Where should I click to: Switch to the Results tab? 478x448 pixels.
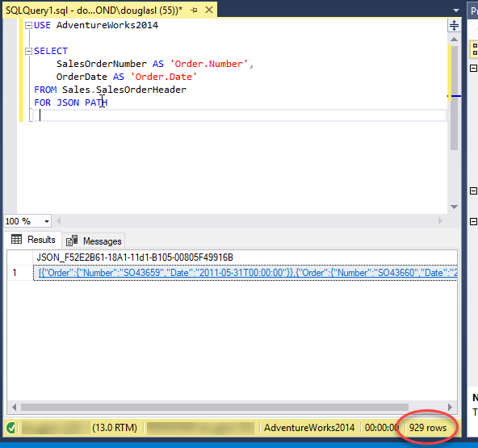[33, 240]
